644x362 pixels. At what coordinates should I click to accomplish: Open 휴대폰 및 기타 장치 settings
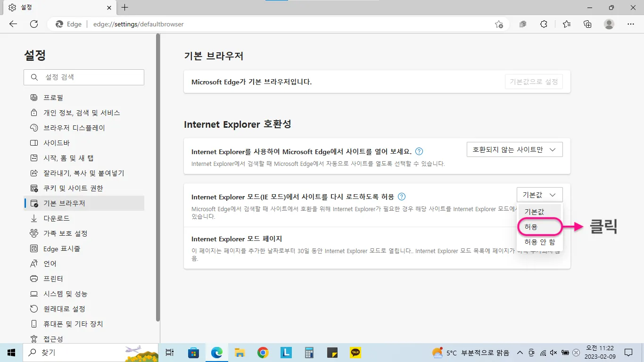84,324
